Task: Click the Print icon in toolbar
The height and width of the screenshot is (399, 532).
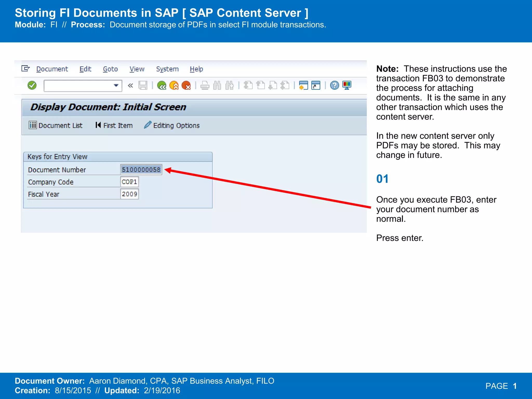Action: pos(205,85)
